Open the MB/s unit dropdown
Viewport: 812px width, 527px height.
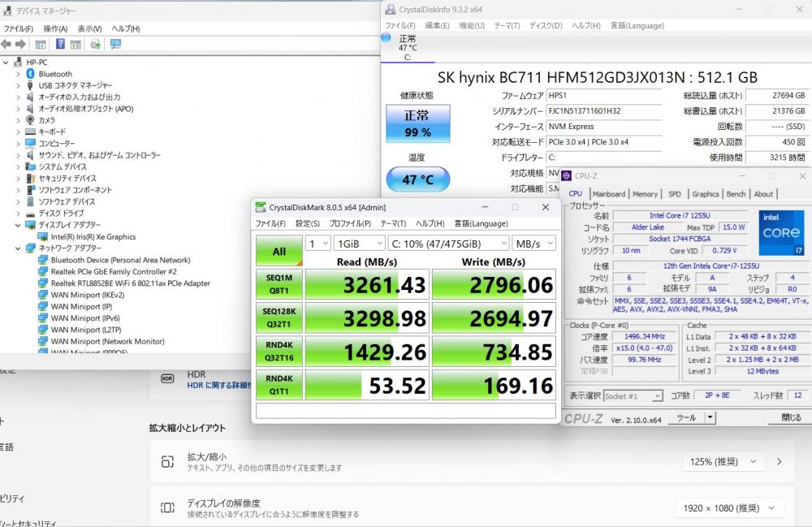534,244
